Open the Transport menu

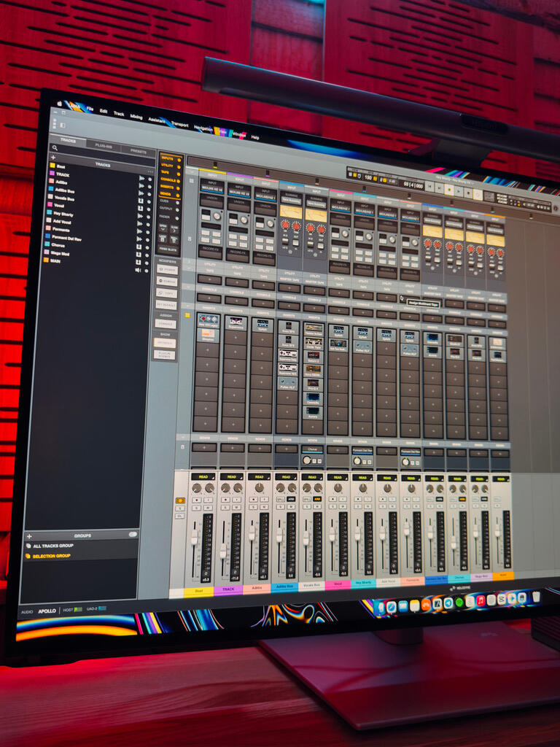(179, 124)
